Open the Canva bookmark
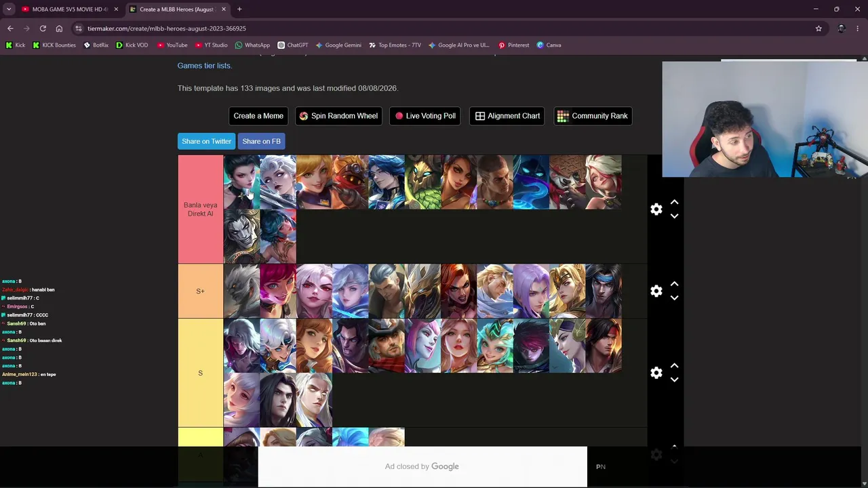This screenshot has width=868, height=488. coord(549,45)
